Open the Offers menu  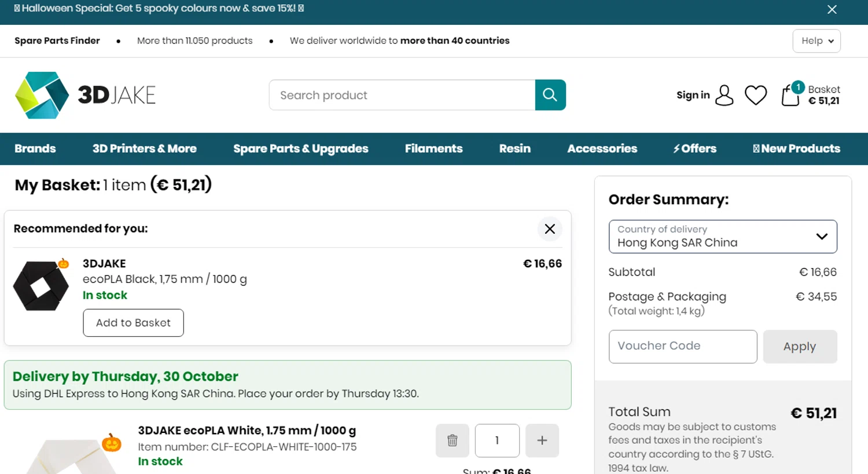[x=694, y=149]
